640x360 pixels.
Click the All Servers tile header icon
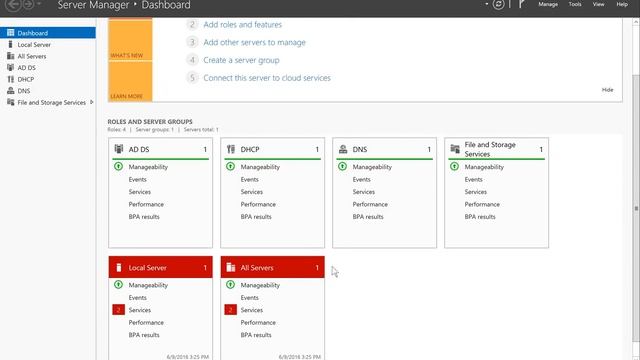coord(231,267)
